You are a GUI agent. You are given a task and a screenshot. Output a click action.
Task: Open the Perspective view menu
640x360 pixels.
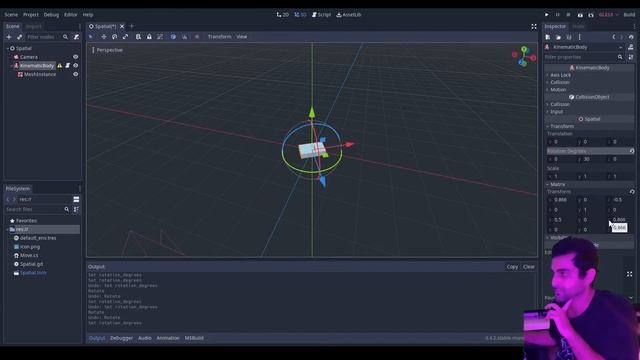click(108, 50)
